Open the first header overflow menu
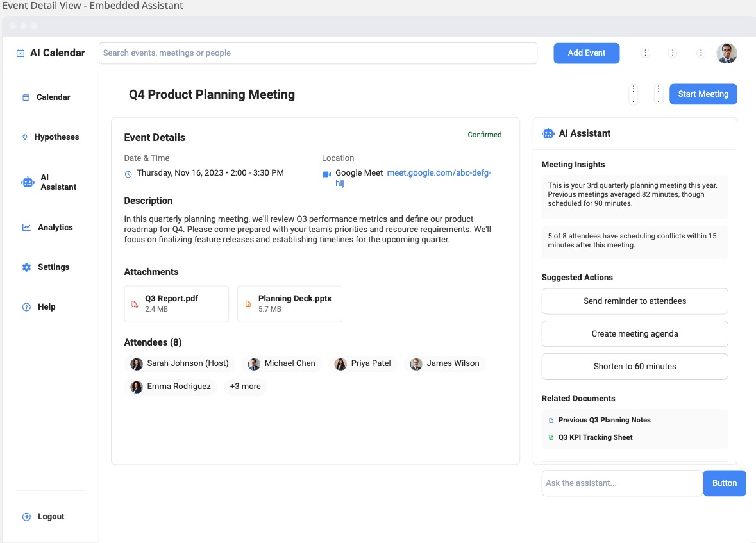Screen dimensions: 756x543 (645, 53)
